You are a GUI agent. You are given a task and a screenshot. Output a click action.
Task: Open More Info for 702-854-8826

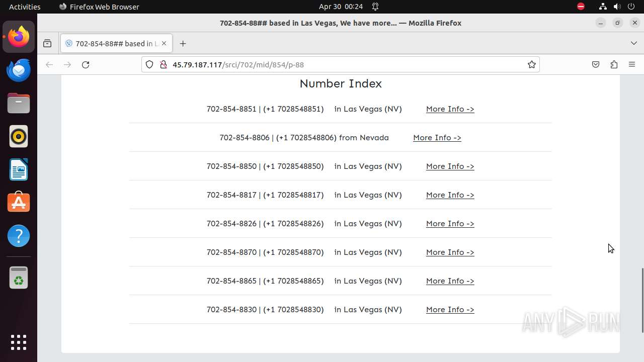[x=450, y=224]
